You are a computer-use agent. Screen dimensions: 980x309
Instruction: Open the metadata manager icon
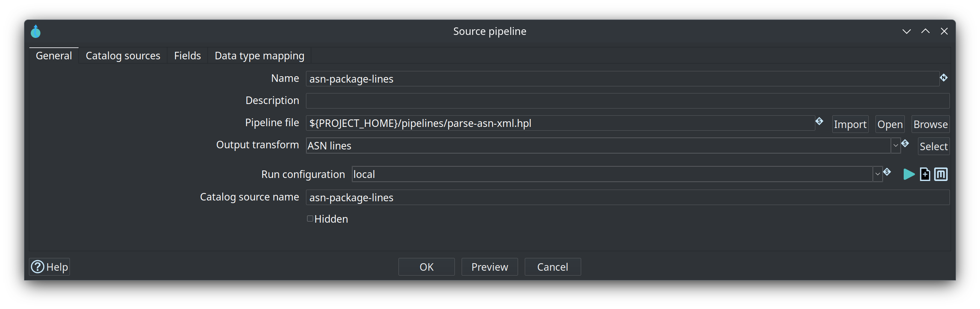941,174
